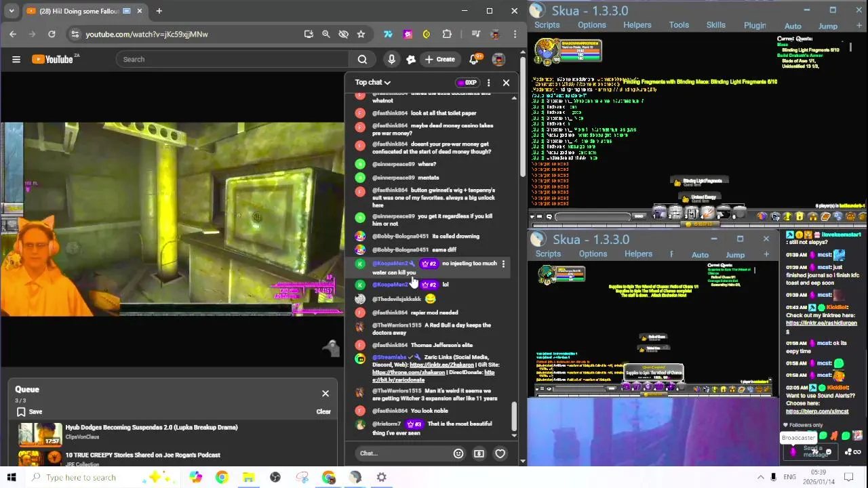Bookmark this page with star icon
The image size is (868, 488).
coord(361,34)
